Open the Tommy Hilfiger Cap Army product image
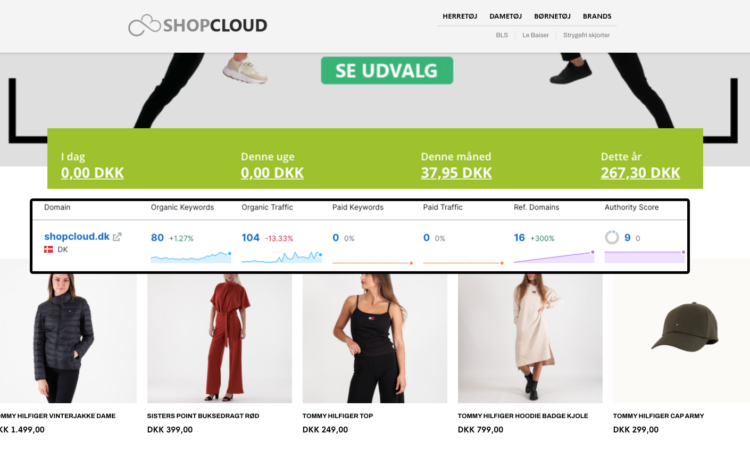This screenshot has width=750, height=450. click(x=682, y=338)
